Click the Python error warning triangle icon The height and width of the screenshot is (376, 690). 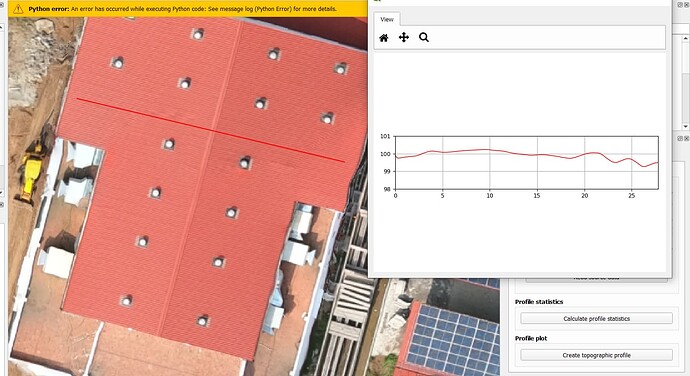point(18,9)
